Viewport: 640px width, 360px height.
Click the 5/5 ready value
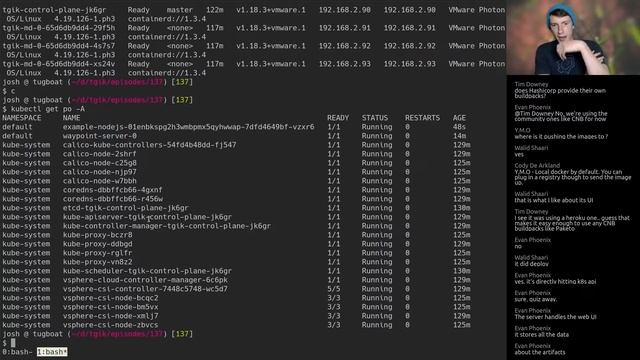pos(333,289)
